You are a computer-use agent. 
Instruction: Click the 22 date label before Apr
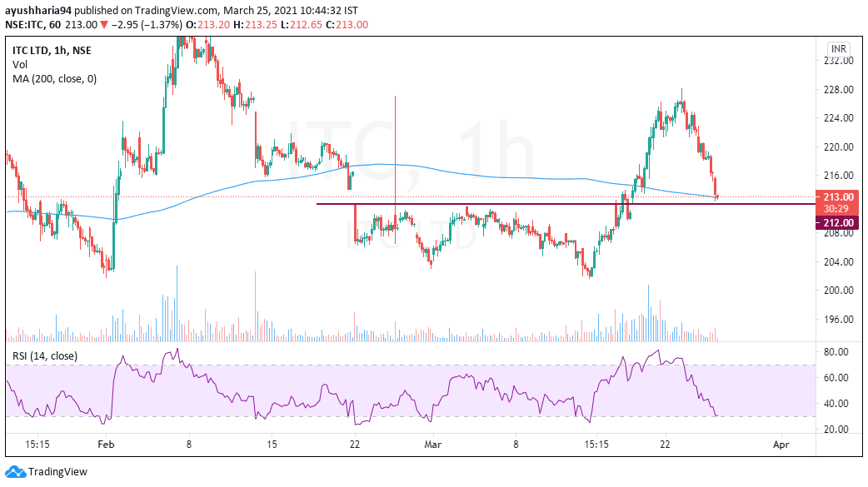click(x=665, y=445)
